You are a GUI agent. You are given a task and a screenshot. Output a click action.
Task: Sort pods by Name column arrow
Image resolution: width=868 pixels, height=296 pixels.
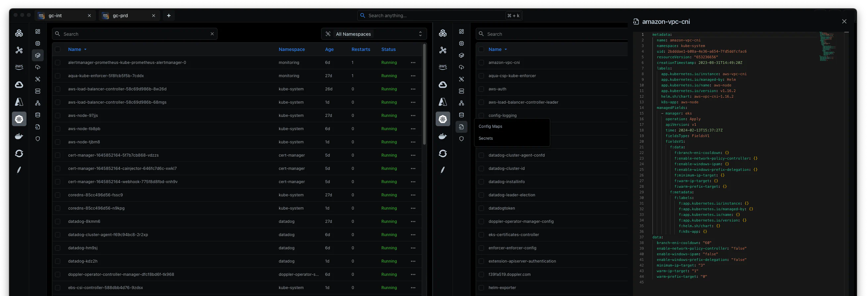85,49
